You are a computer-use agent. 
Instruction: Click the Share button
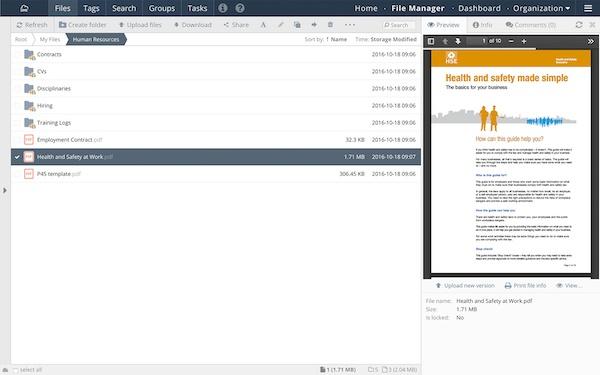236,25
